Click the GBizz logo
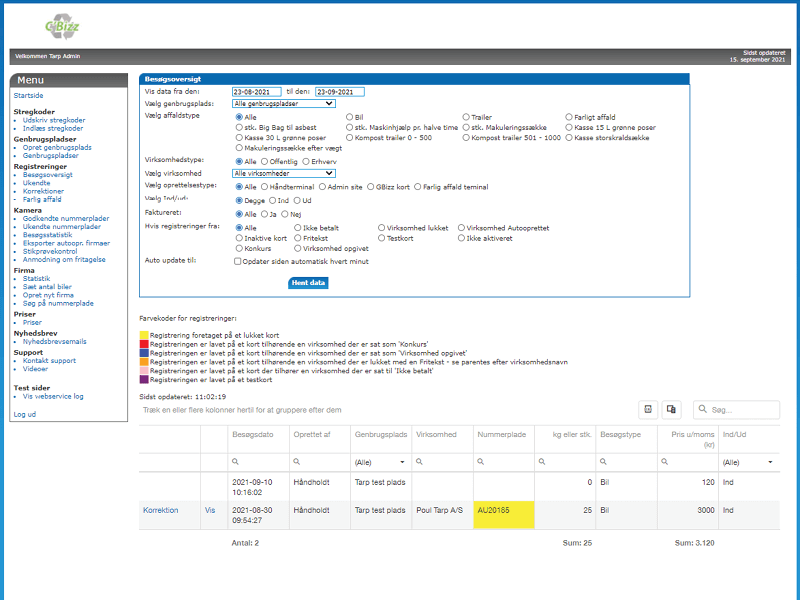 (64, 27)
